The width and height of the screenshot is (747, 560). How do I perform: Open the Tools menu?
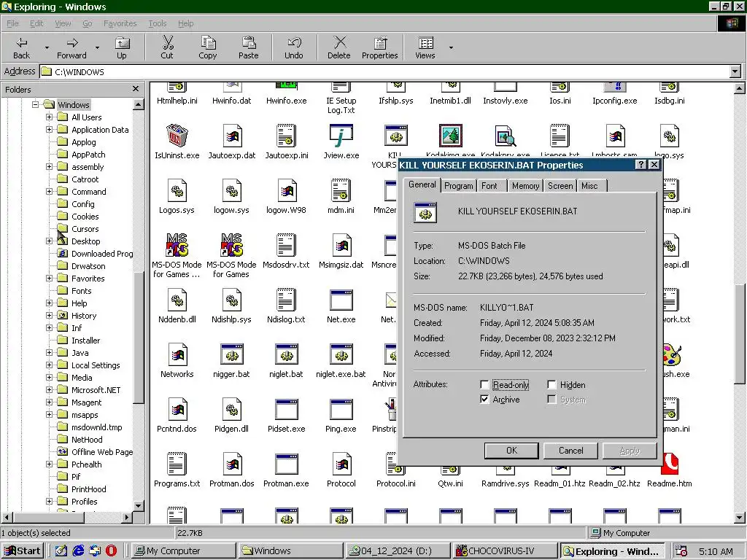[158, 23]
